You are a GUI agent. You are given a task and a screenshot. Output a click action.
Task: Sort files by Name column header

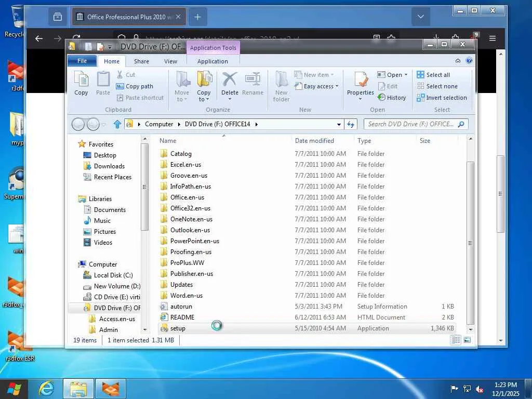[168, 140]
